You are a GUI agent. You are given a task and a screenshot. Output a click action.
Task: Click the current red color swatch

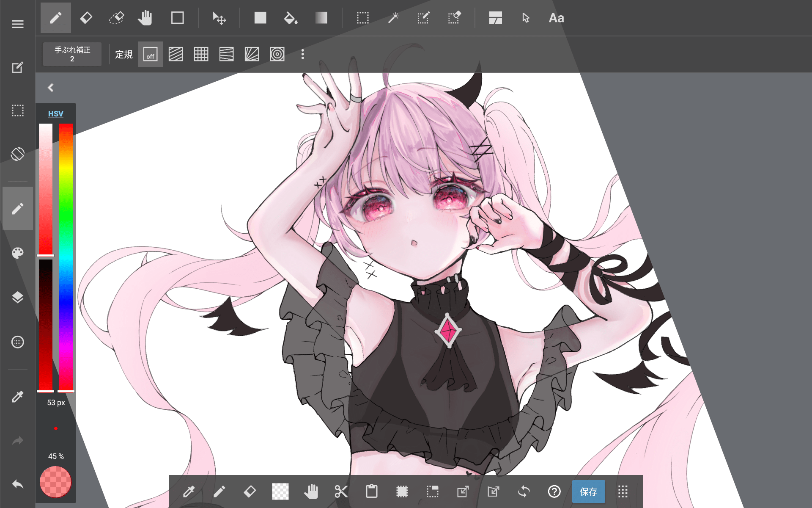(55, 482)
